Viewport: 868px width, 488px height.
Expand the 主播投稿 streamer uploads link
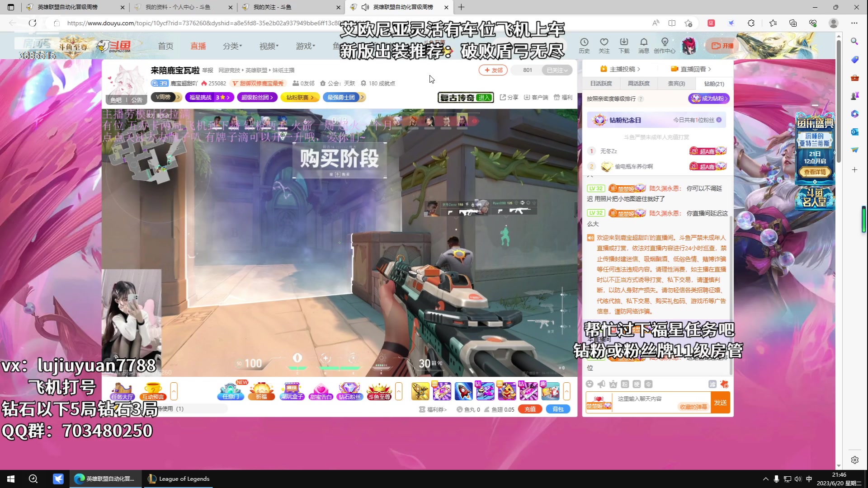click(620, 69)
